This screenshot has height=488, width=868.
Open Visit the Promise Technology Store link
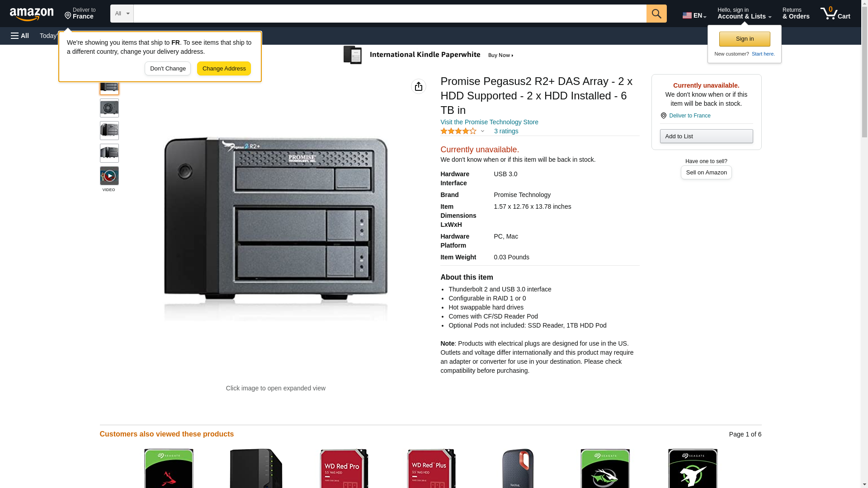tap(489, 122)
